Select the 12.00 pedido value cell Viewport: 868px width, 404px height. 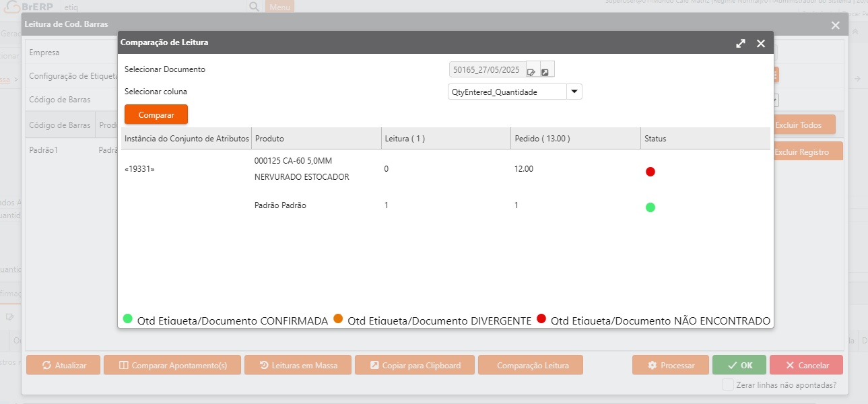coord(524,169)
